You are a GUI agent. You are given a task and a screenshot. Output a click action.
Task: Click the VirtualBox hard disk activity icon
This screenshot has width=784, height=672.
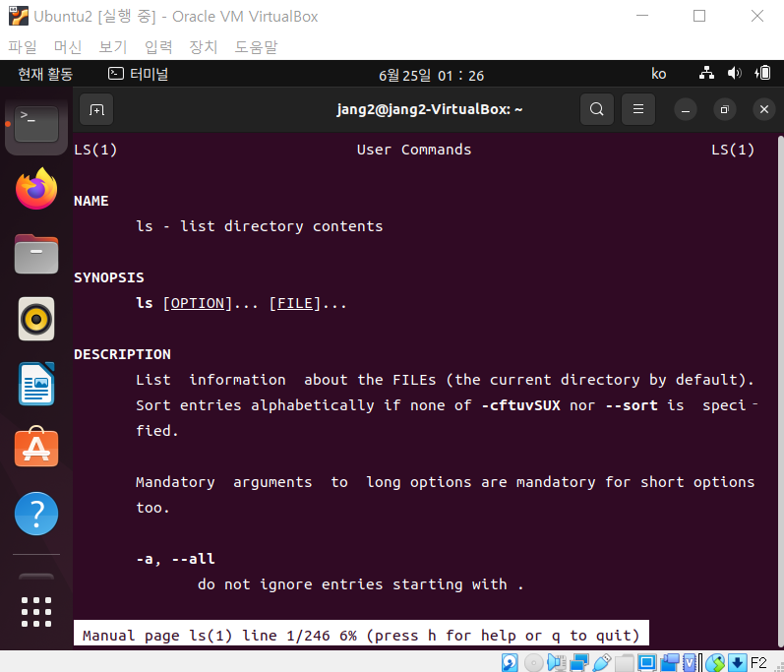510,663
